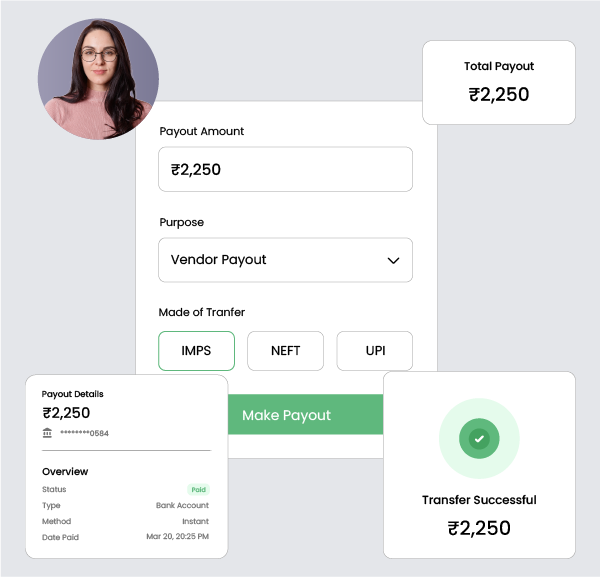Viewport: 600px width, 577px height.
Task: Click the masked account number ending 0584
Action: pyautogui.click(x=84, y=433)
